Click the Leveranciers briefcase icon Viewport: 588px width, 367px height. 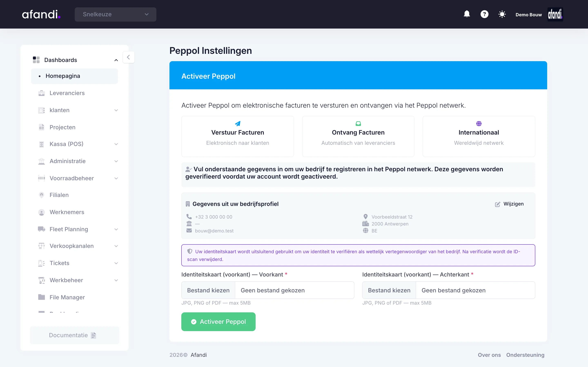click(42, 93)
